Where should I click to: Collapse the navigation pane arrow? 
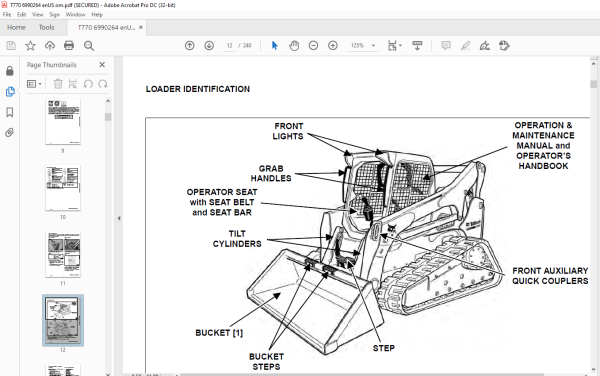click(119, 218)
